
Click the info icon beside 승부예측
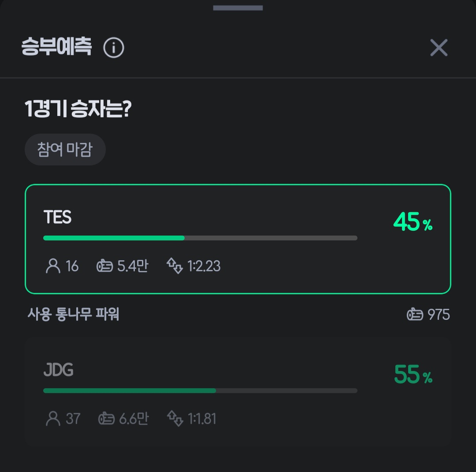pyautogui.click(x=114, y=48)
